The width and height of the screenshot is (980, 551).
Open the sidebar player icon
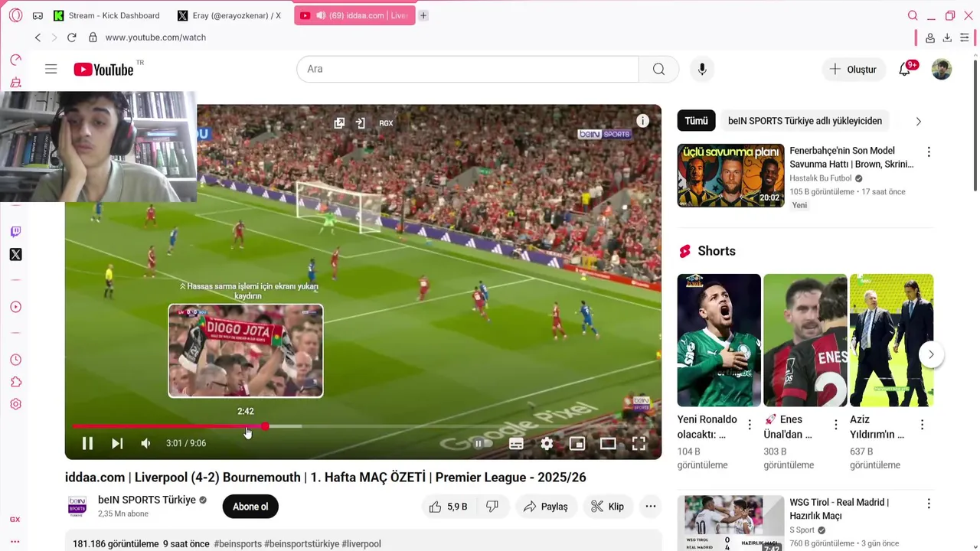[15, 307]
